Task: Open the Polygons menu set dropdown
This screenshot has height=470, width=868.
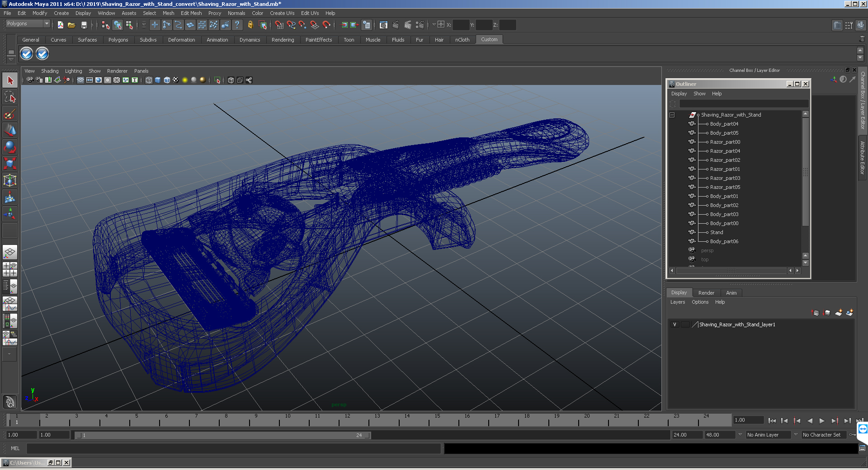Action: 28,23
